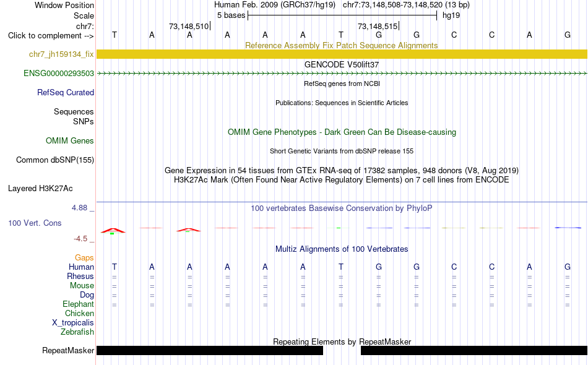
Task: Click the right RepeatMasker black block
Action: pos(474,350)
